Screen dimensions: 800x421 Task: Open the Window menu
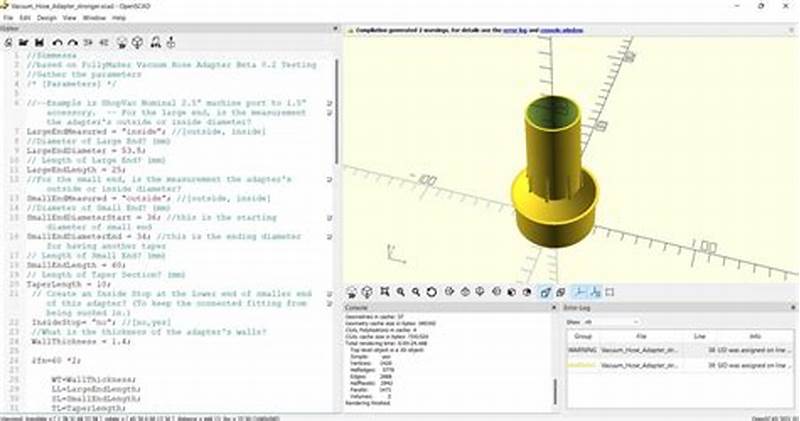[94, 18]
